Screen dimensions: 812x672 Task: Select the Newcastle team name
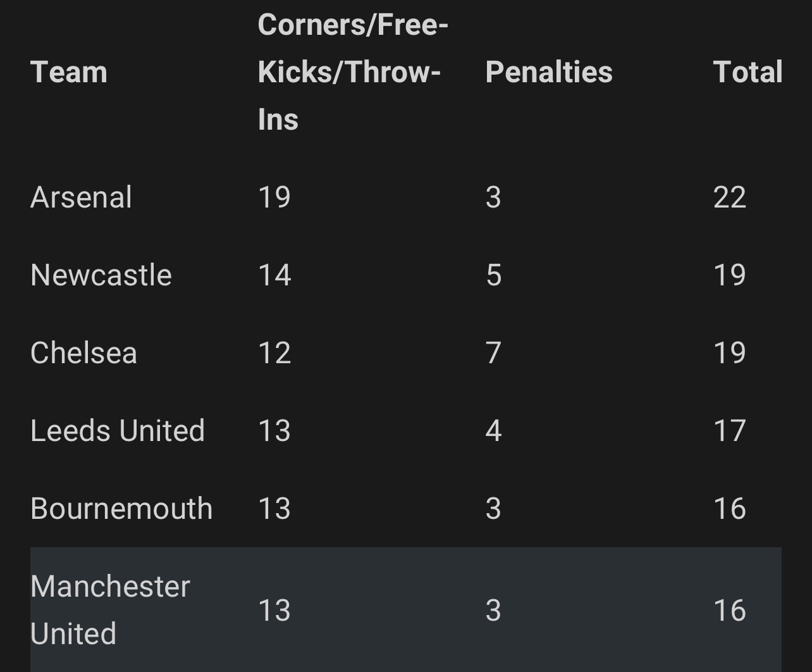pos(101,275)
